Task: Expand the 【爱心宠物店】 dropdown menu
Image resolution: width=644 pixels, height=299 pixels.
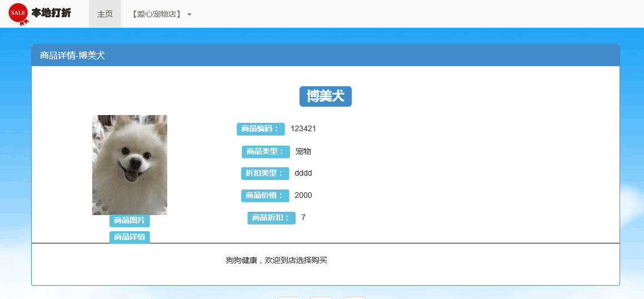Action: pos(161,14)
